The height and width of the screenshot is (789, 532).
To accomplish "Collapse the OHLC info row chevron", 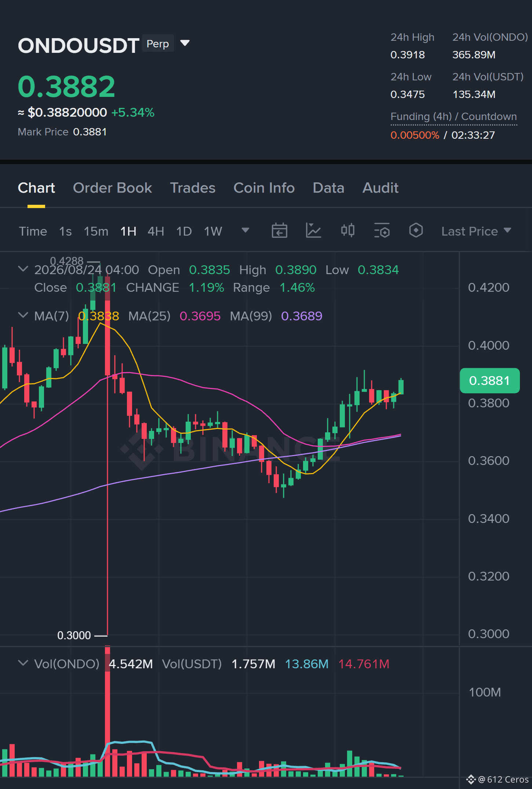I will 23,269.
